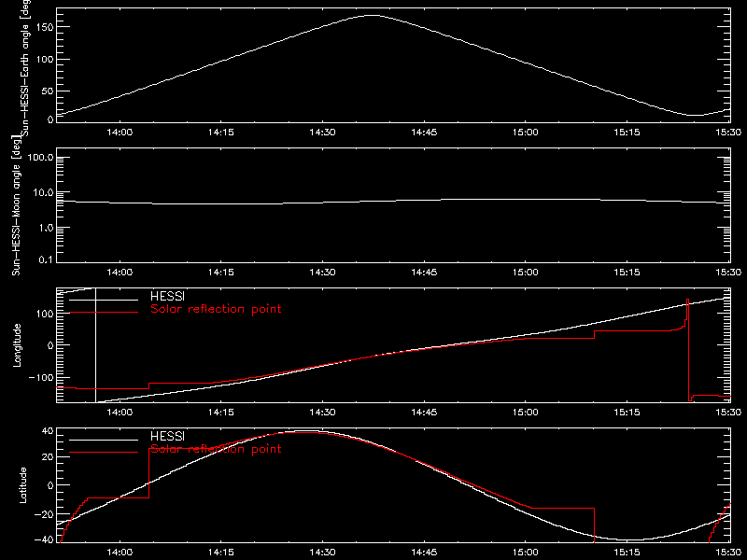Click the 0.1 tick on Moon angle plot

(x=46, y=260)
